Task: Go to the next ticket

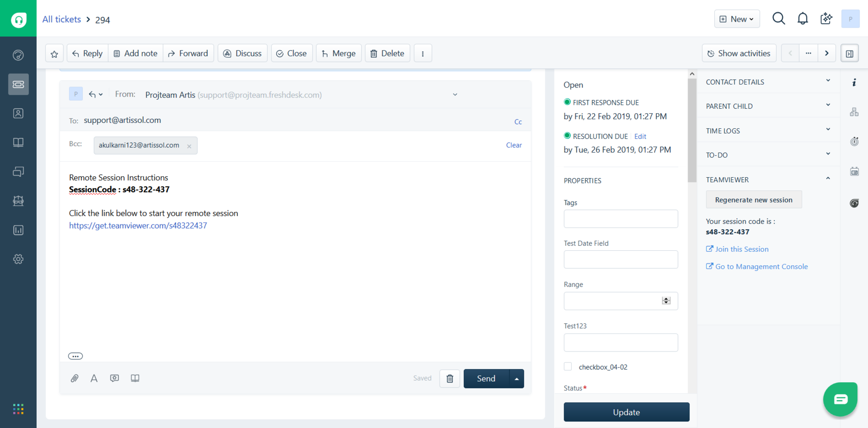Action: click(827, 53)
